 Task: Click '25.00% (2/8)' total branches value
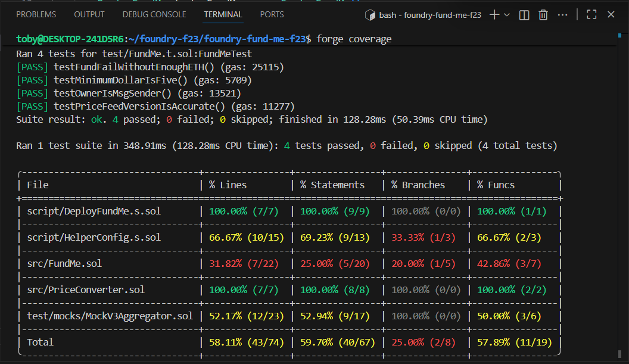424,343
